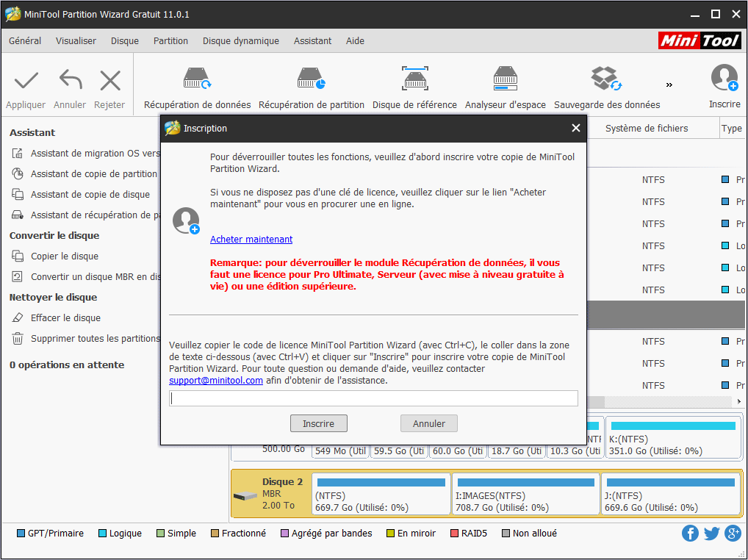Open the Visualiser menu

coord(76,41)
